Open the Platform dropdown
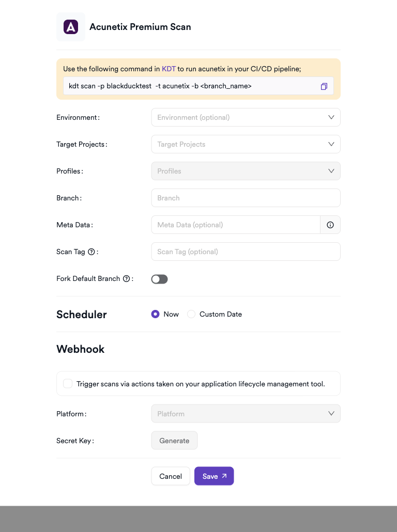The image size is (397, 532). point(246,414)
